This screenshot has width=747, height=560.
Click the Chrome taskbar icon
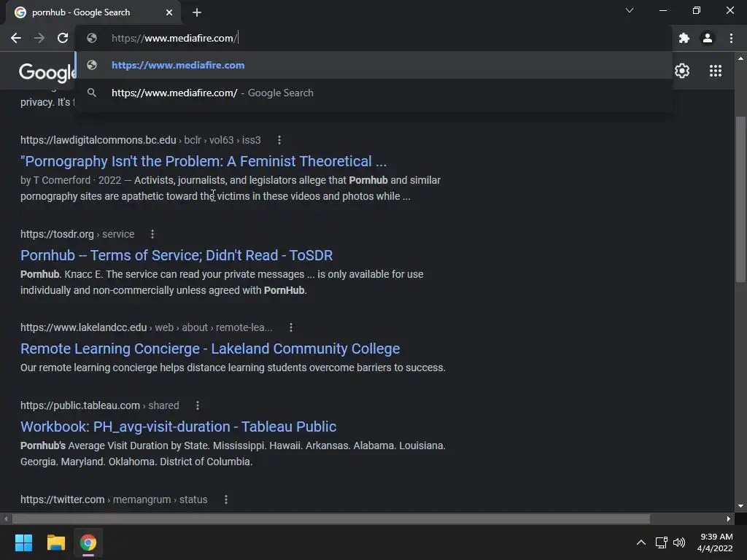pyautogui.click(x=88, y=542)
